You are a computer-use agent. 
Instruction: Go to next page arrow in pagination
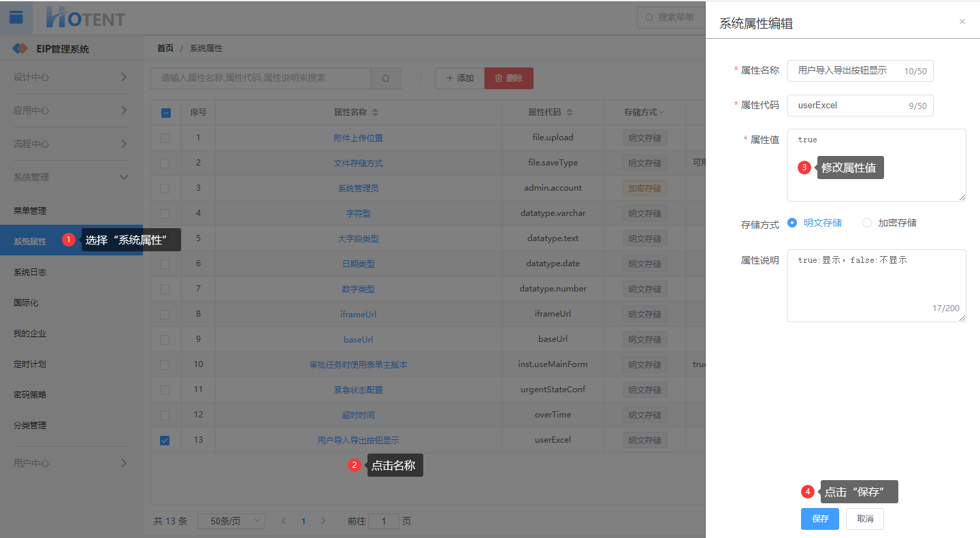[323, 521]
